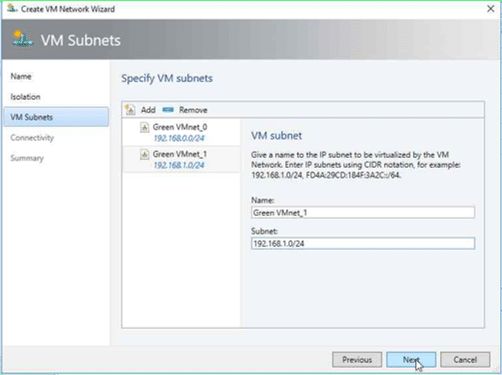Click Add in the subnet toolbar

point(148,110)
